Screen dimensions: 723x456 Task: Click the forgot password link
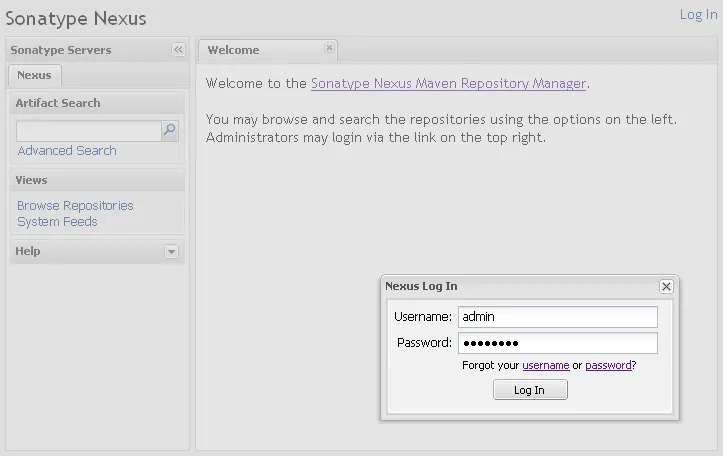click(608, 365)
